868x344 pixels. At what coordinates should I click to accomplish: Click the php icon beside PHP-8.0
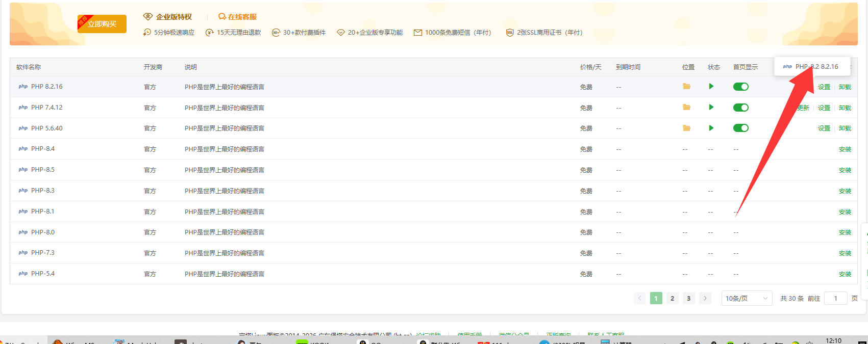tap(23, 232)
